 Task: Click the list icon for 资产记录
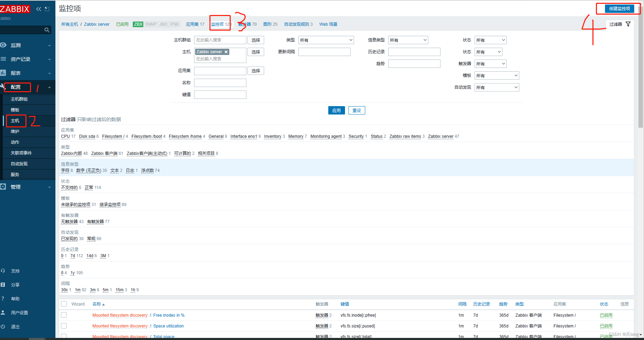click(x=3, y=59)
